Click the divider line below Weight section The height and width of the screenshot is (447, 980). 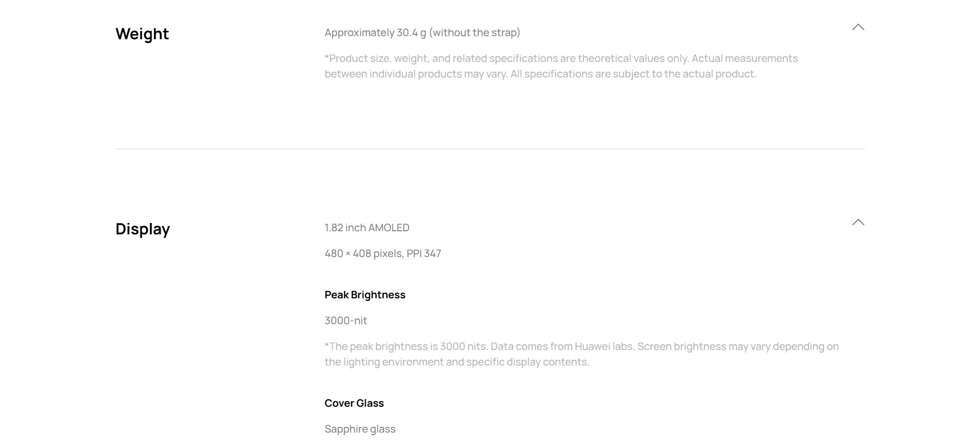(x=490, y=149)
